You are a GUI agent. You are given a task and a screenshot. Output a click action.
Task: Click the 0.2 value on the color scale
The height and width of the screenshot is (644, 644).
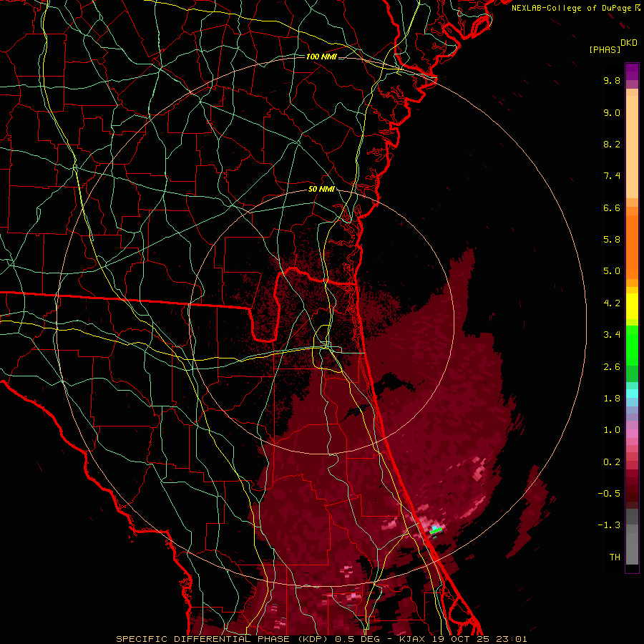(612, 462)
